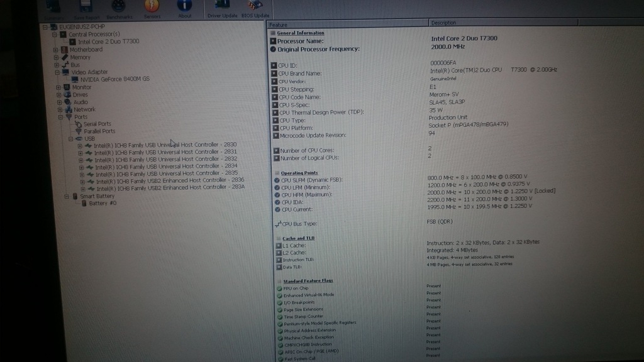Launch Driver Update from toolbar

pos(222,9)
